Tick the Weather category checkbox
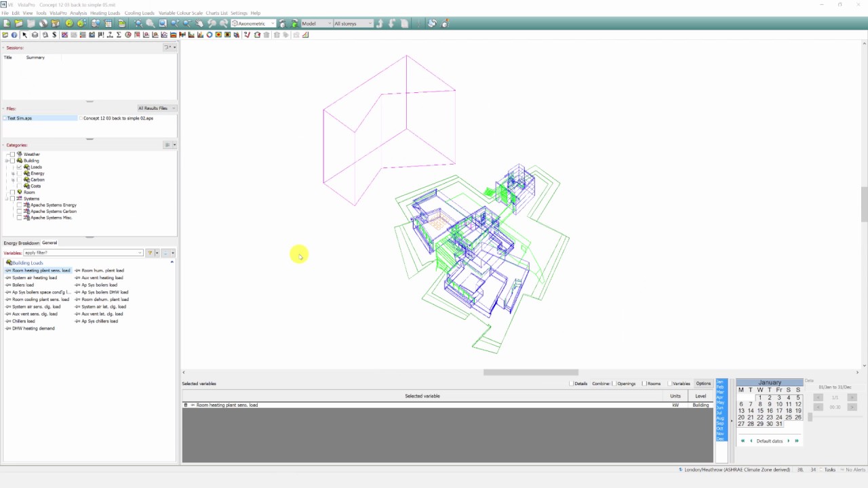 tap(12, 155)
